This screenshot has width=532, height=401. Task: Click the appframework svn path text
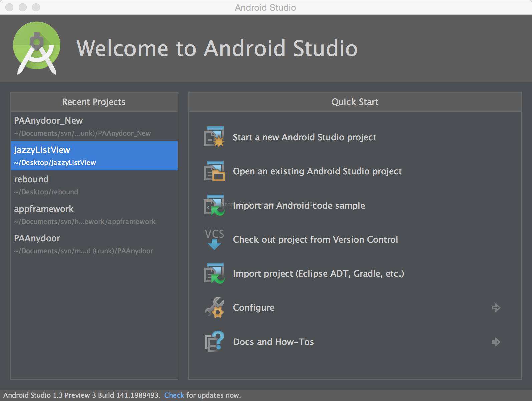85,222
